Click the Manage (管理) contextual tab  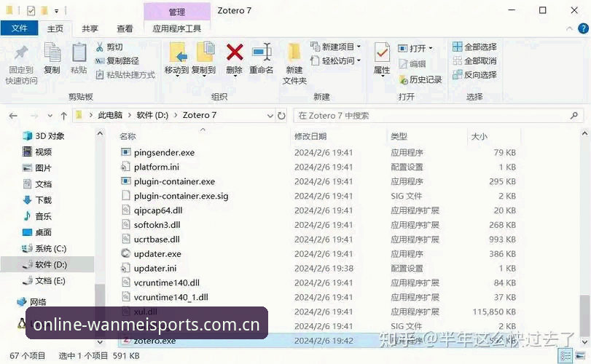pos(177,12)
